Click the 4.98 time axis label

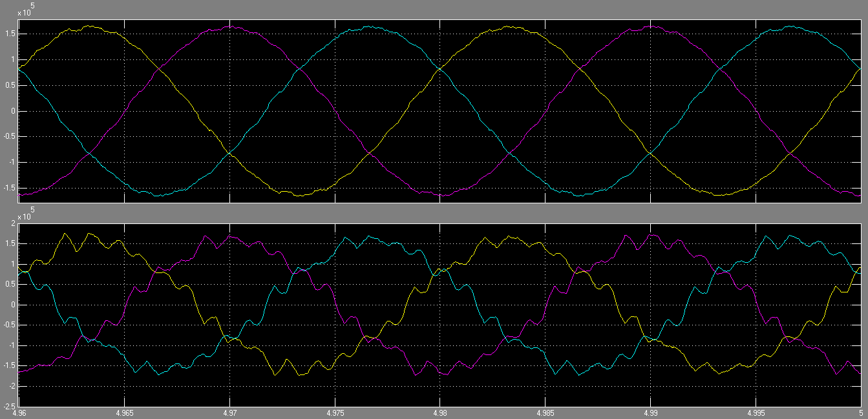[x=440, y=412]
